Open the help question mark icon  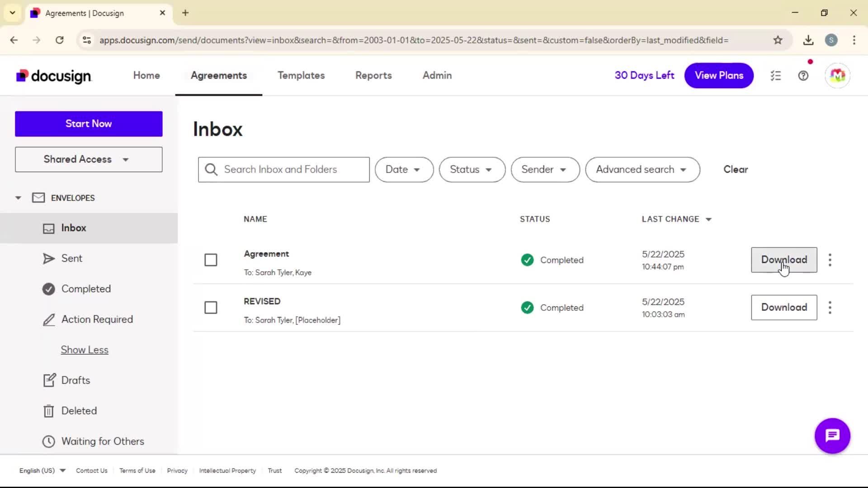point(803,76)
